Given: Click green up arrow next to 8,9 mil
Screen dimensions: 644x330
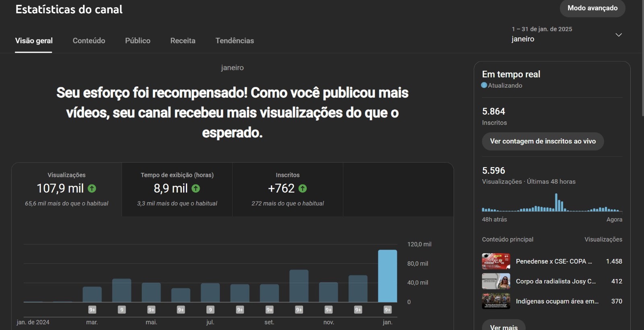Looking at the screenshot, I should click(196, 189).
